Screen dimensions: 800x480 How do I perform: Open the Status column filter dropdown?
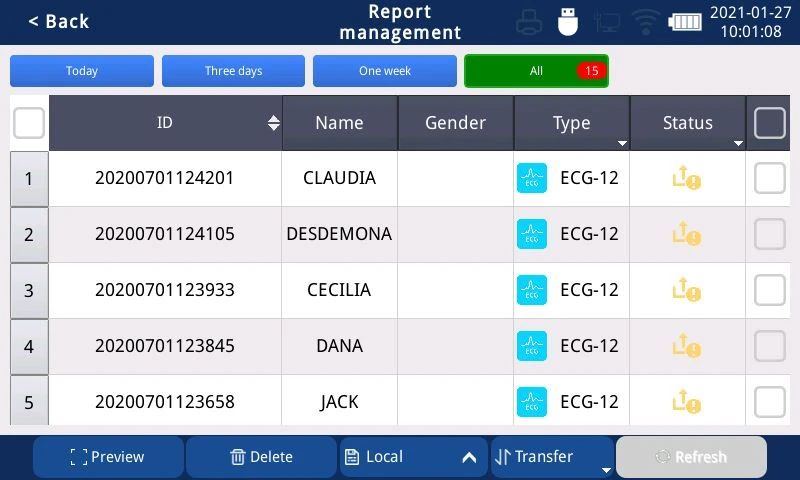coord(738,143)
